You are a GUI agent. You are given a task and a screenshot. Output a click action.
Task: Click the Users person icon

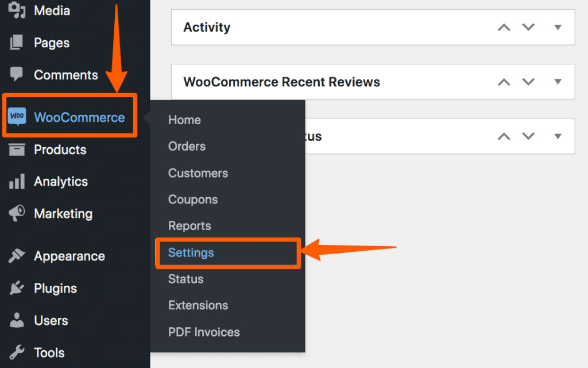coord(17,320)
